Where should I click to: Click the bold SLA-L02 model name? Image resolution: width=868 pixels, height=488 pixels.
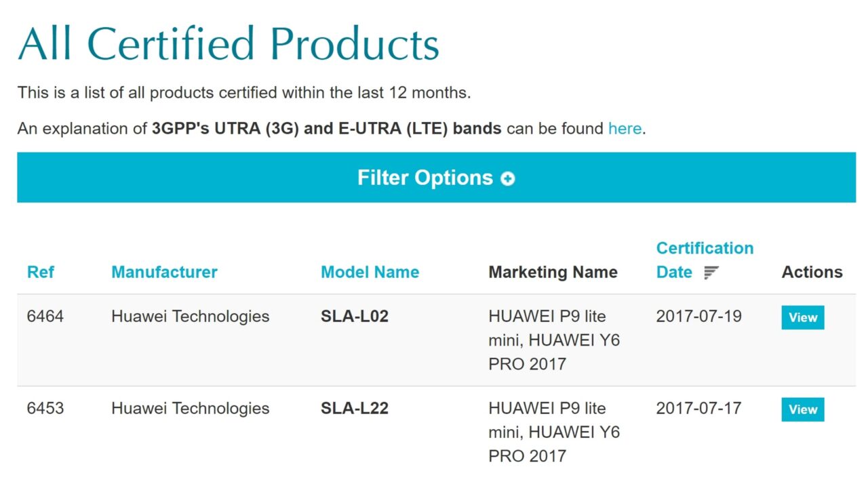(354, 316)
